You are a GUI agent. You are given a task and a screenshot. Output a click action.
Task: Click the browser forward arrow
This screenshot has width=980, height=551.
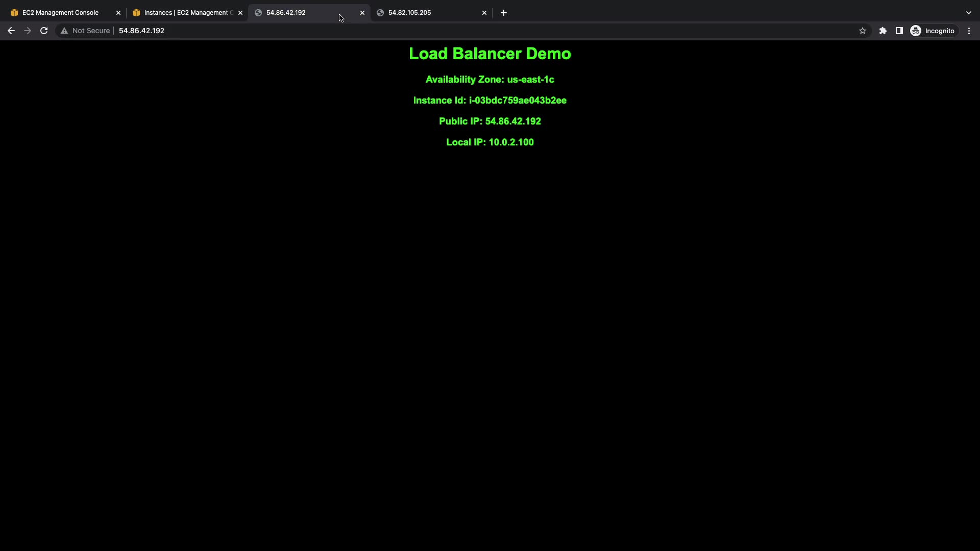28,31
